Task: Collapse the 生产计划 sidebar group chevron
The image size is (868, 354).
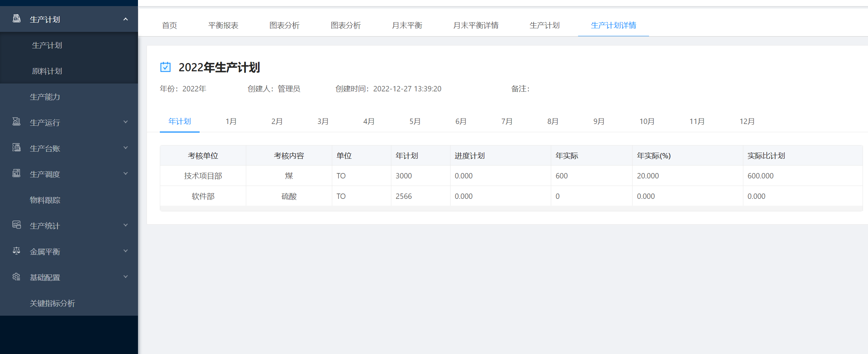Action: click(x=125, y=19)
